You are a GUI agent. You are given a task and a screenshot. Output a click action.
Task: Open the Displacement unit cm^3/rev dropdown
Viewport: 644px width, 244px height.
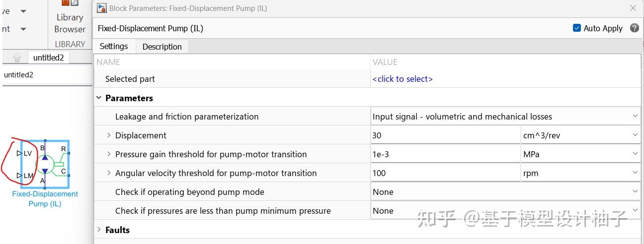(x=580, y=135)
